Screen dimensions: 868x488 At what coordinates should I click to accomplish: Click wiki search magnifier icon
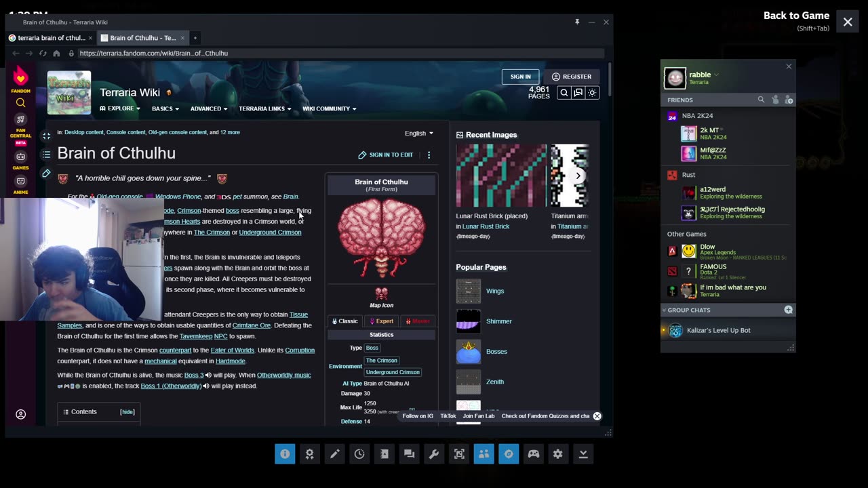coord(564,93)
